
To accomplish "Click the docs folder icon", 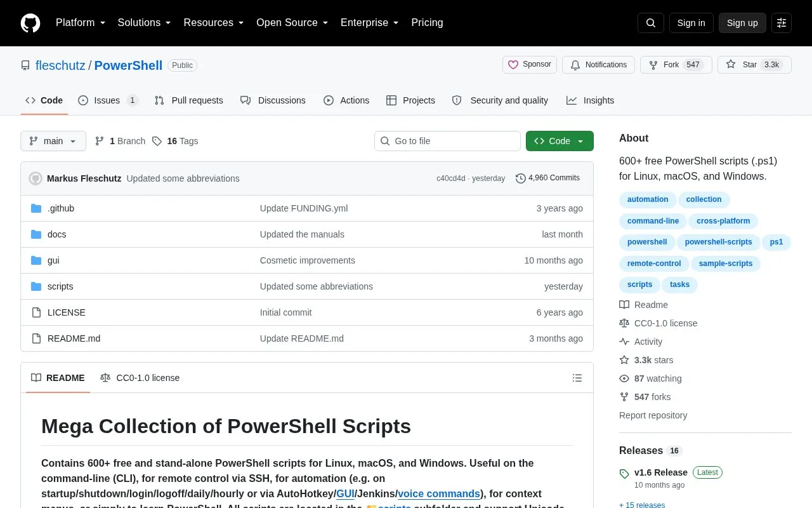I will pos(36,234).
